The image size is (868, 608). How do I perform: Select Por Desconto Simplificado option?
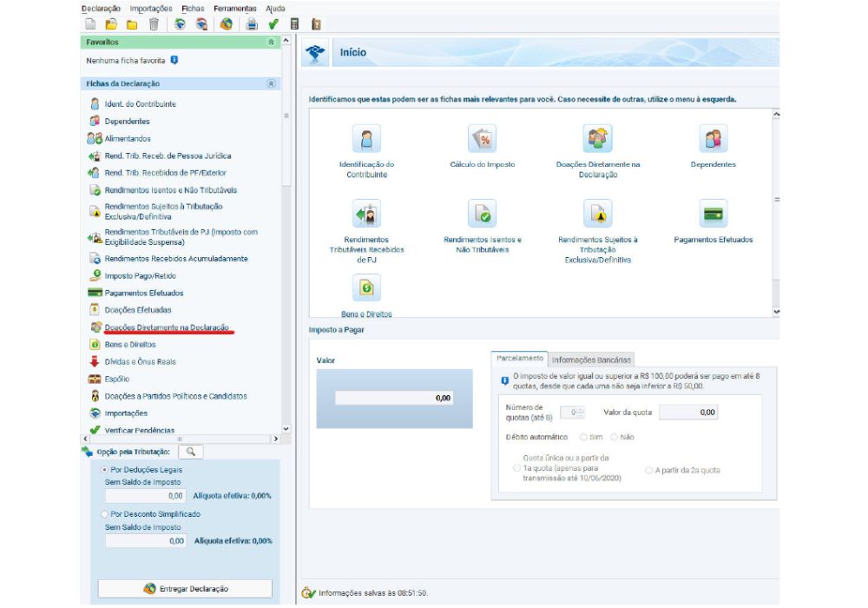(x=105, y=514)
